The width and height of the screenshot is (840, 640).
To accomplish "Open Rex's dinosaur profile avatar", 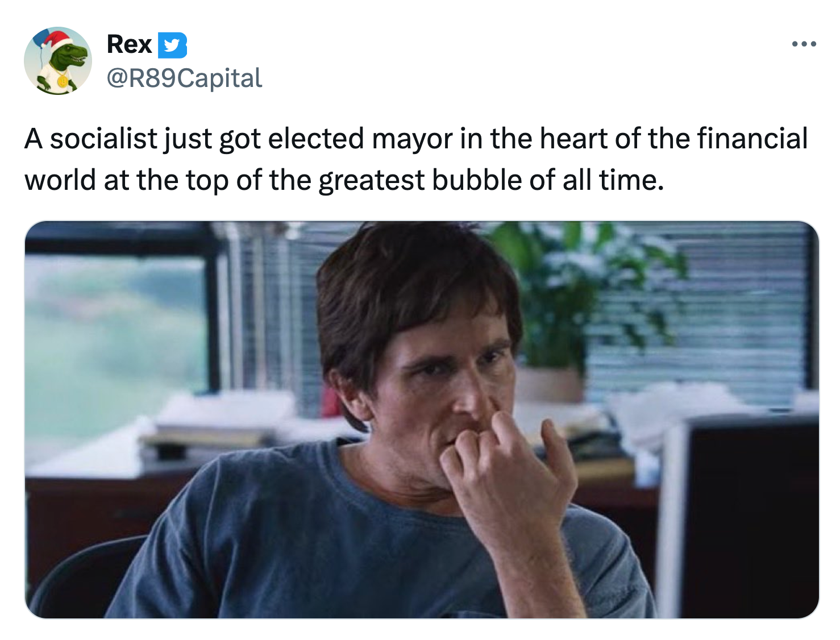I will (57, 61).
